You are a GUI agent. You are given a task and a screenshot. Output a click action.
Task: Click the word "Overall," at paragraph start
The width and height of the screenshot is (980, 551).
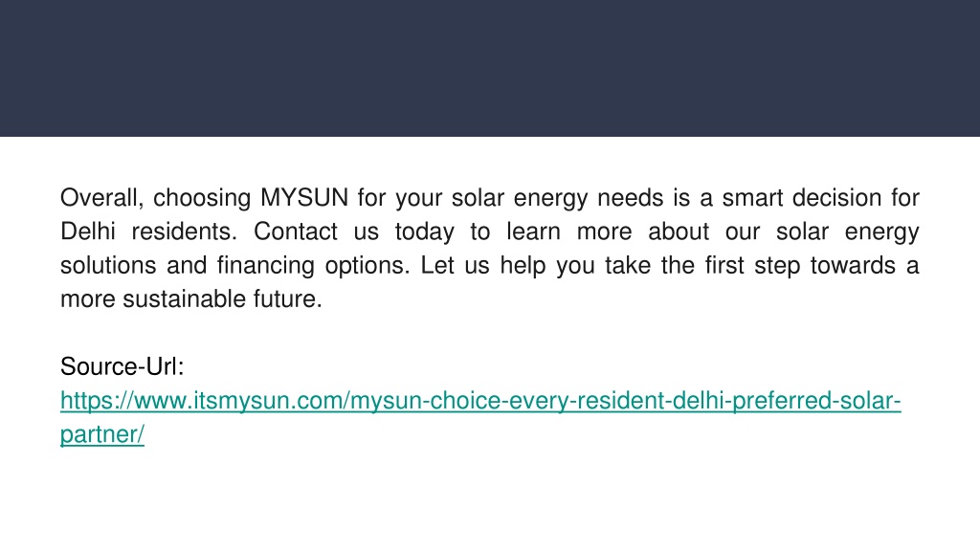(101, 198)
